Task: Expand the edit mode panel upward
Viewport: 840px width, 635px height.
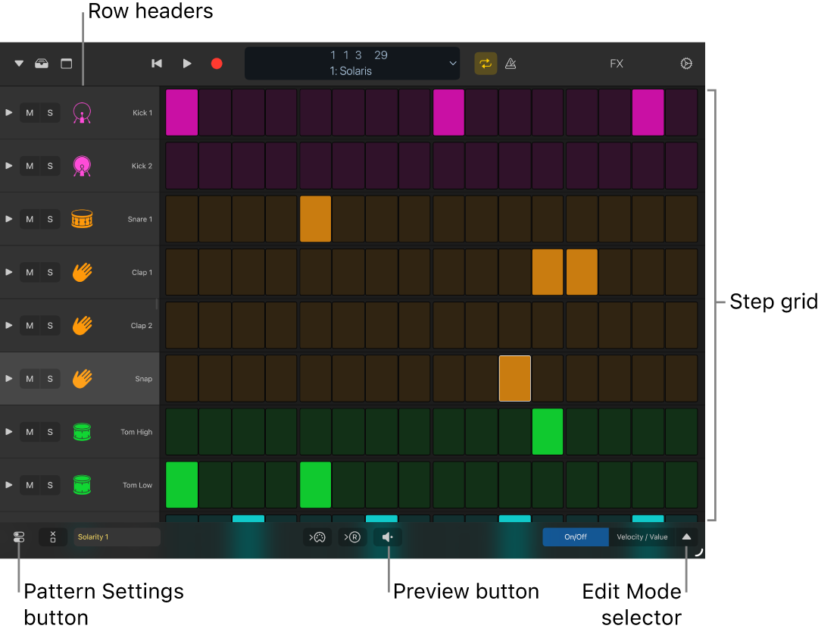Action: coord(687,536)
